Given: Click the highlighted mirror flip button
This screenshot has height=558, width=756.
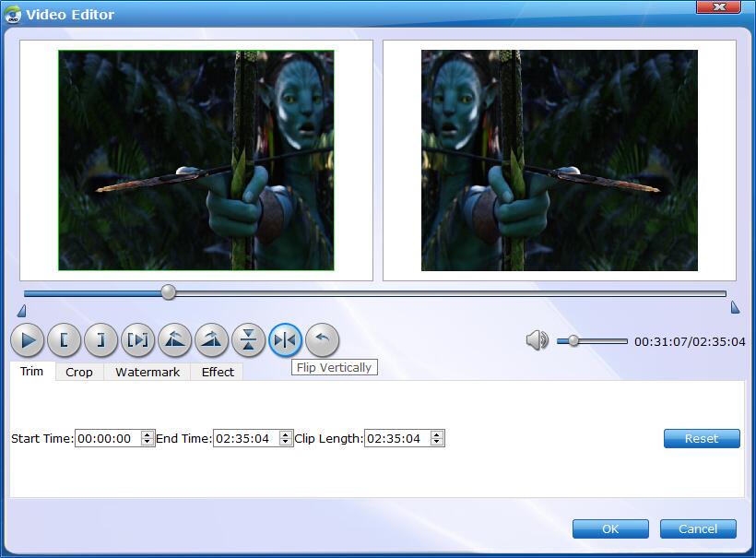Looking at the screenshot, I should 285,340.
